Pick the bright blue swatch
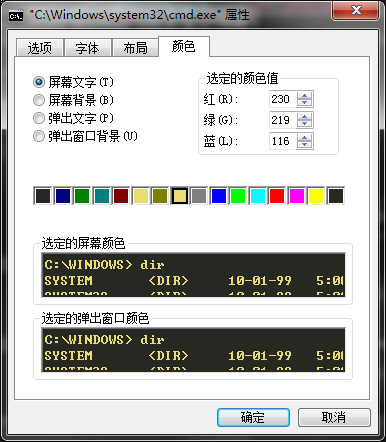Viewport: 386px width, 442px height. (x=219, y=196)
